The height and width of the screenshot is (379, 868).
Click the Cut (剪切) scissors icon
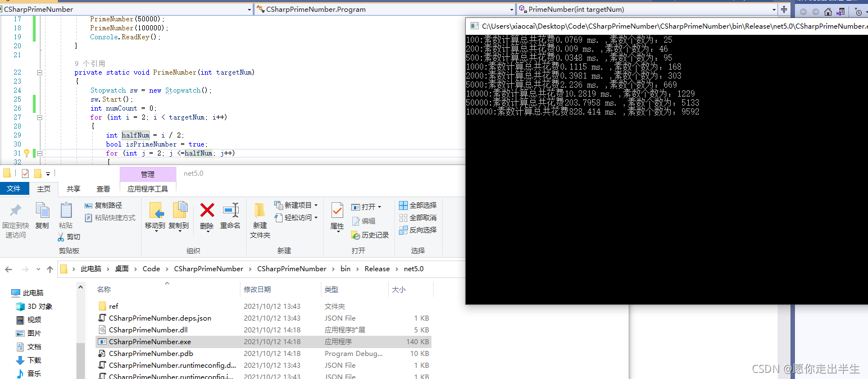61,237
